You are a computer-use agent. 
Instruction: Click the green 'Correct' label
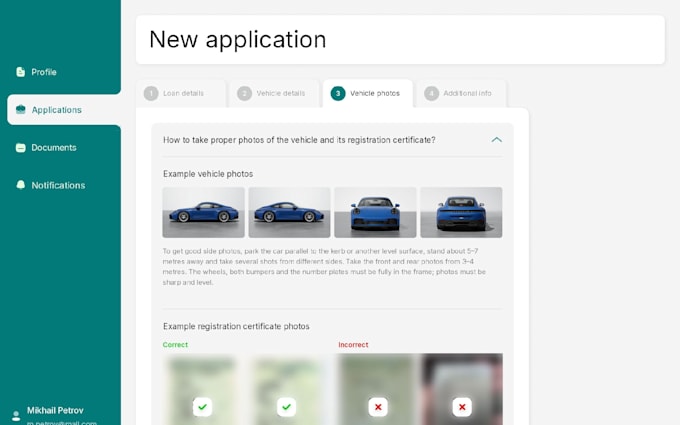pyautogui.click(x=175, y=345)
